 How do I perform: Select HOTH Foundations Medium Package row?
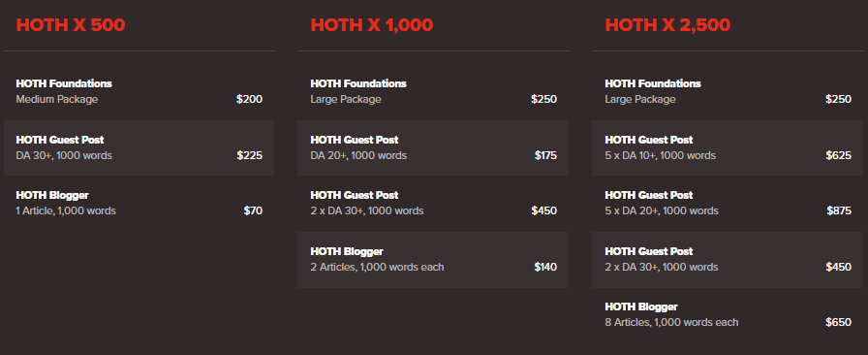tap(139, 91)
